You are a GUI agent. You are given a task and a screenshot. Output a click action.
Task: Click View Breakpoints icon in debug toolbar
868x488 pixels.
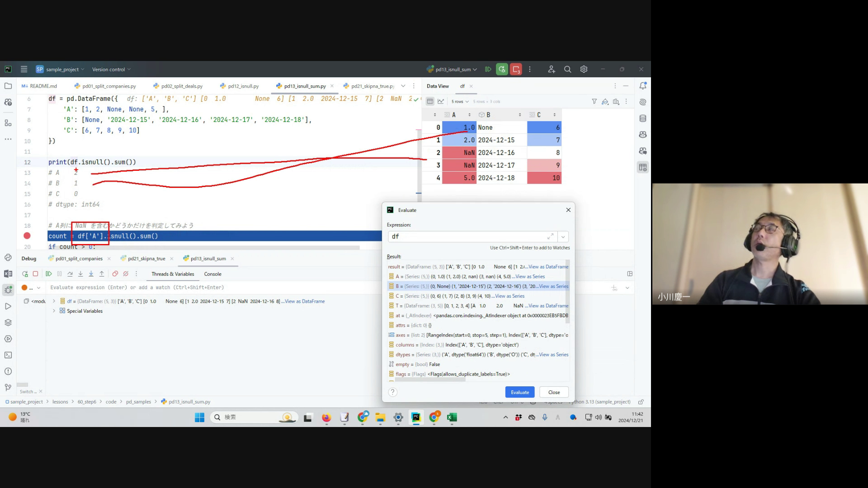(115, 274)
